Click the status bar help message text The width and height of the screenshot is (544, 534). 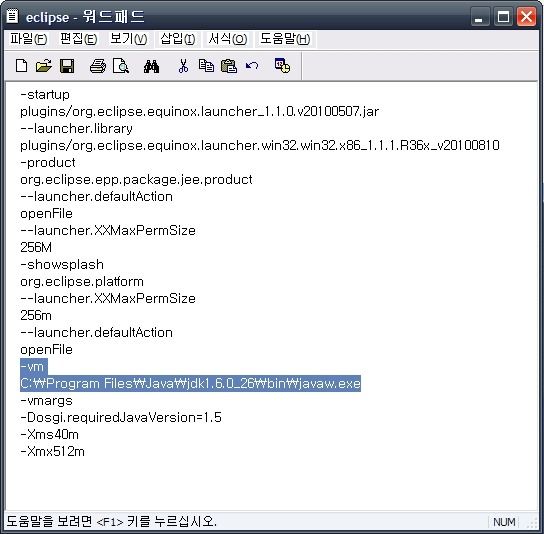coord(112,521)
